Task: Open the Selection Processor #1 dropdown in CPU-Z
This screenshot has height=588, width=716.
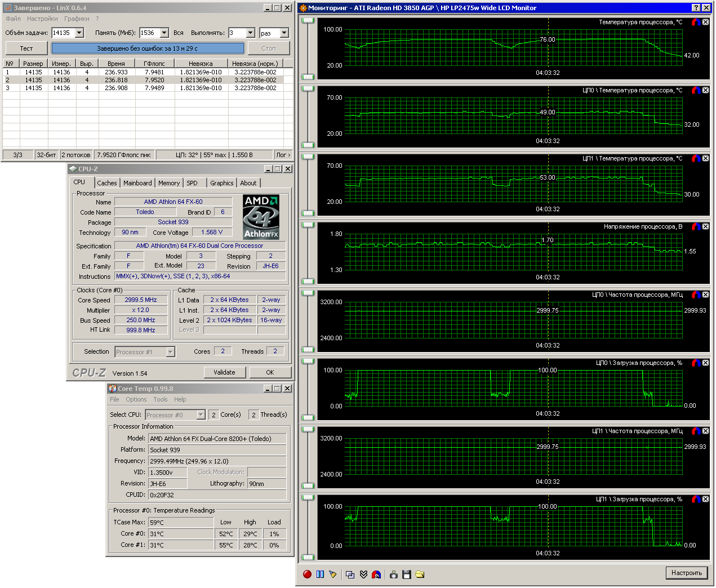Action: point(170,352)
